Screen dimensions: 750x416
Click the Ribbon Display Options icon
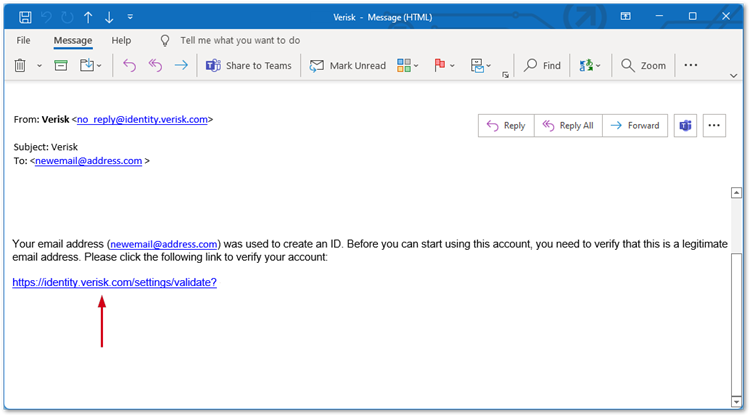coord(625,17)
